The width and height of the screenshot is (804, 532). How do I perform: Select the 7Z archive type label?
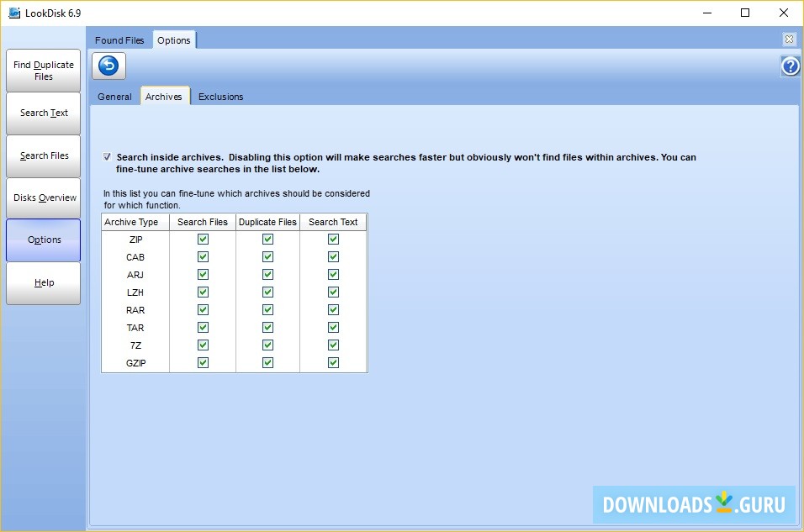coord(135,345)
